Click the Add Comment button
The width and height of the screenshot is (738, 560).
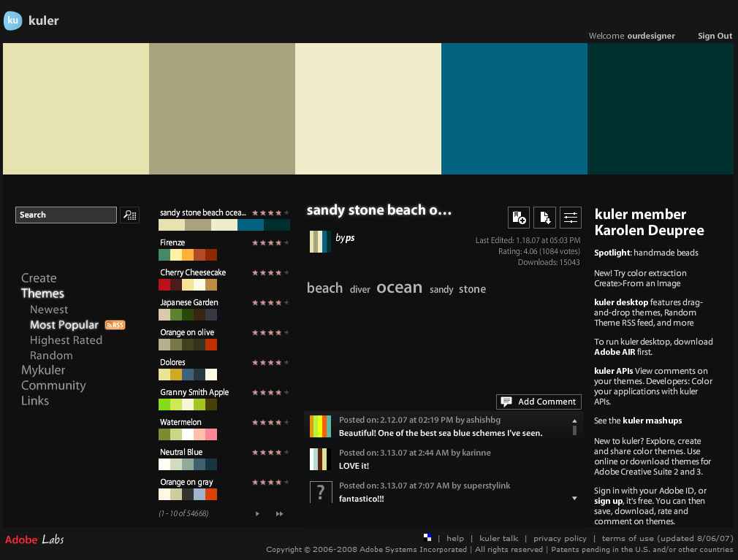(539, 402)
